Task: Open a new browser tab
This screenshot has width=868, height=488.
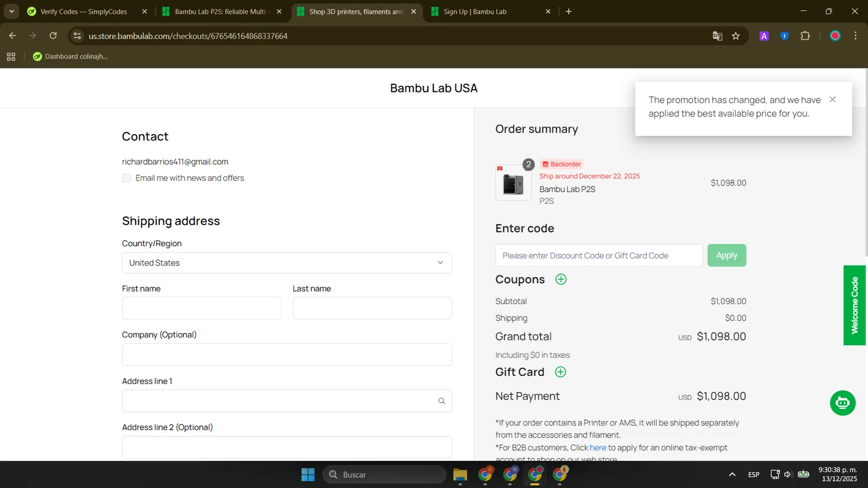Action: point(569,12)
